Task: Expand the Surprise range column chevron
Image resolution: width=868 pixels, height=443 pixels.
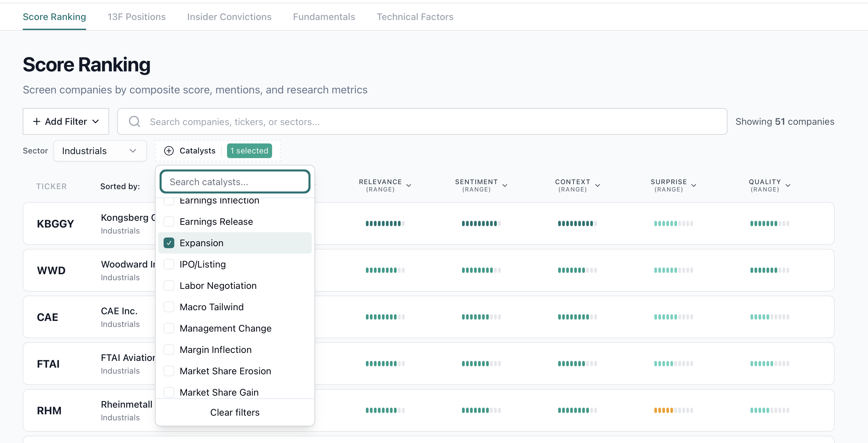Action: (694, 185)
